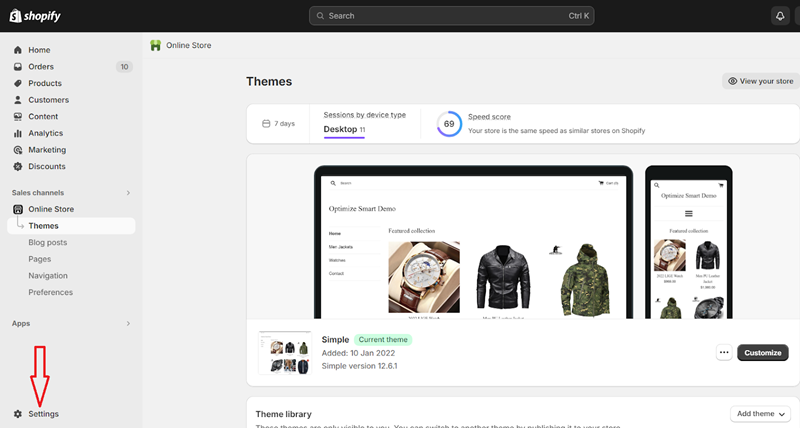Click the Home icon in sidebar
This screenshot has width=800, height=428.
point(18,50)
